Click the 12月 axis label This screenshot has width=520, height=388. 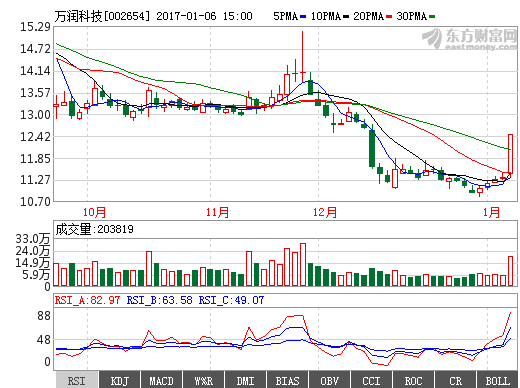point(325,212)
